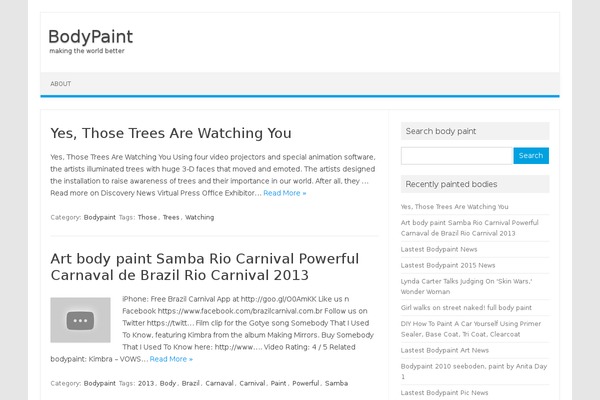
Task: Click the blue Search button
Action: click(x=531, y=156)
